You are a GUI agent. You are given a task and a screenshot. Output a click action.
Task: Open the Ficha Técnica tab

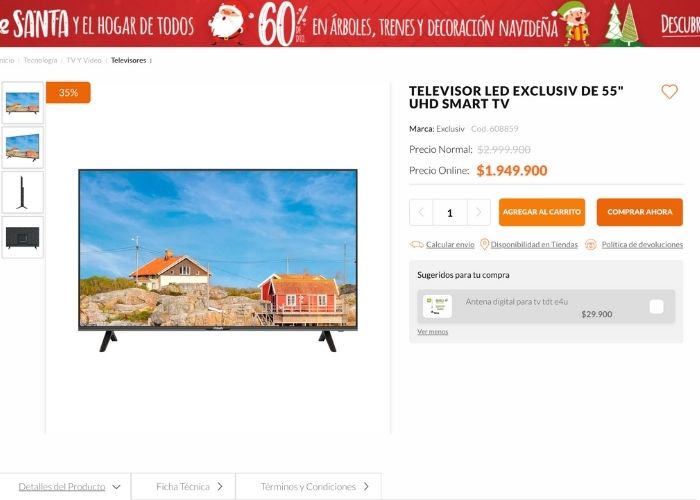pos(183,487)
